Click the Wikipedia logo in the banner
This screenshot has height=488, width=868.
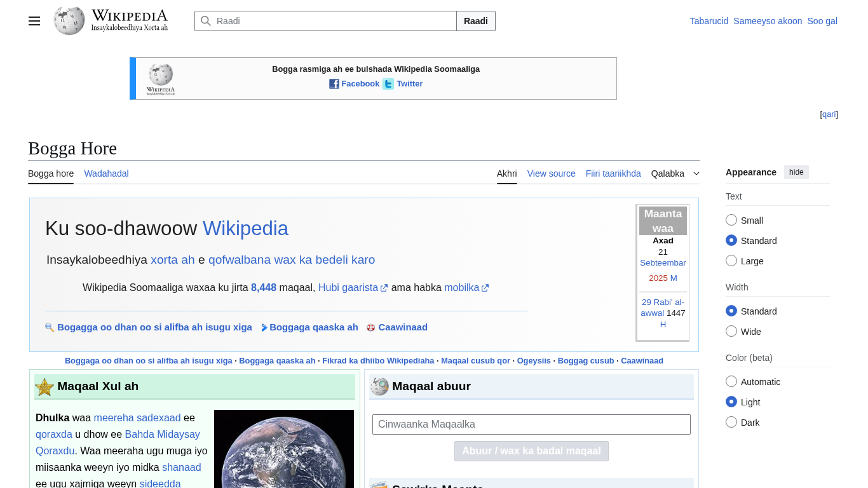161,79
